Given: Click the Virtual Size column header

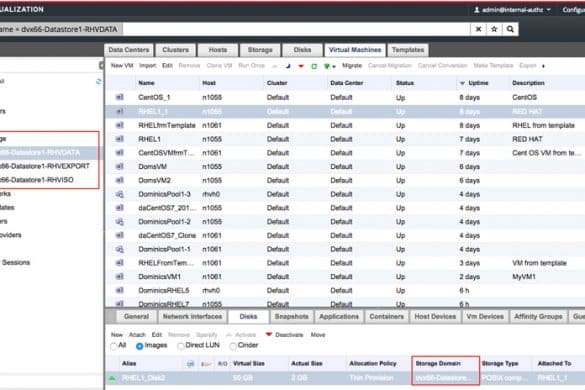Looking at the screenshot, I should coord(248,364).
